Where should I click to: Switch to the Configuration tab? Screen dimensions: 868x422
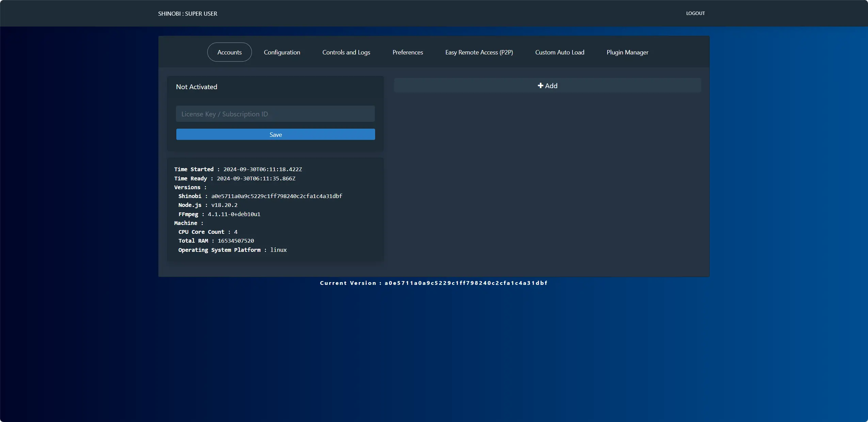282,52
